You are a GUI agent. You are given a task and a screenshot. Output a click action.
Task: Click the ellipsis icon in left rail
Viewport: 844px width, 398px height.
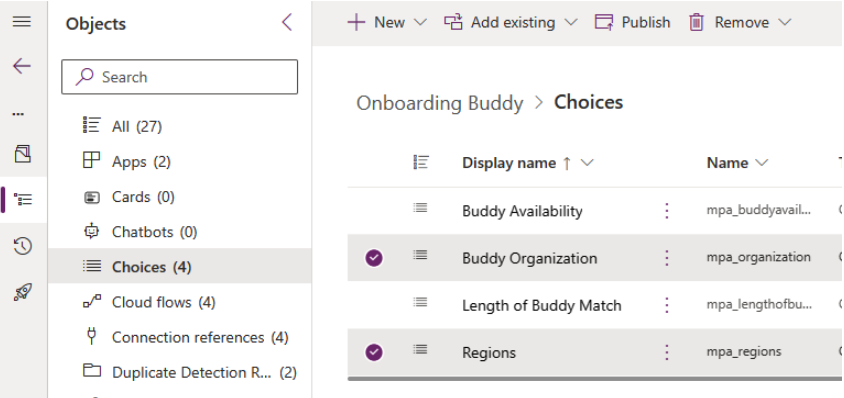[x=18, y=114]
